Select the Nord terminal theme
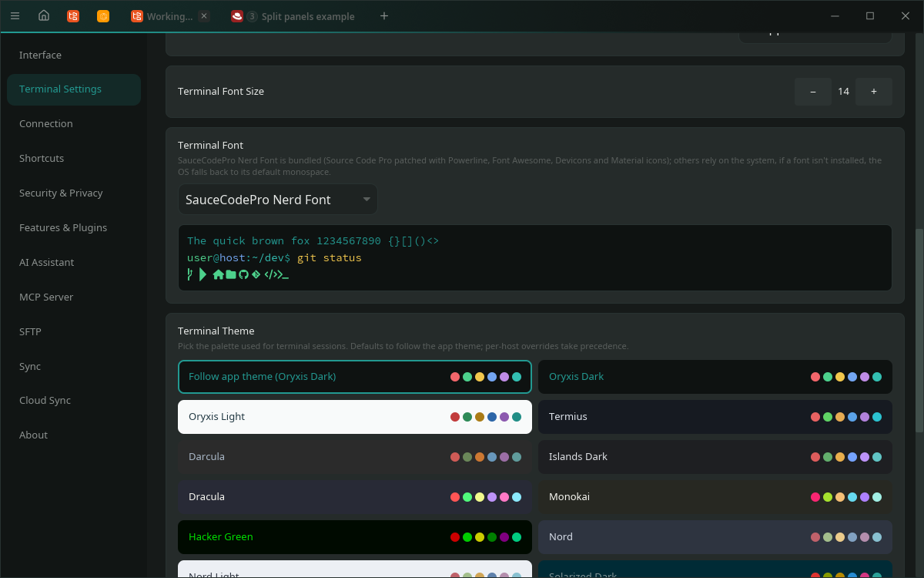 pyautogui.click(x=715, y=537)
